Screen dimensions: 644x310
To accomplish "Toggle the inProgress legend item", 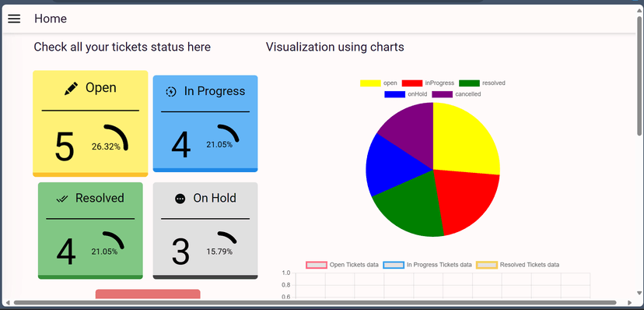I will click(x=428, y=83).
